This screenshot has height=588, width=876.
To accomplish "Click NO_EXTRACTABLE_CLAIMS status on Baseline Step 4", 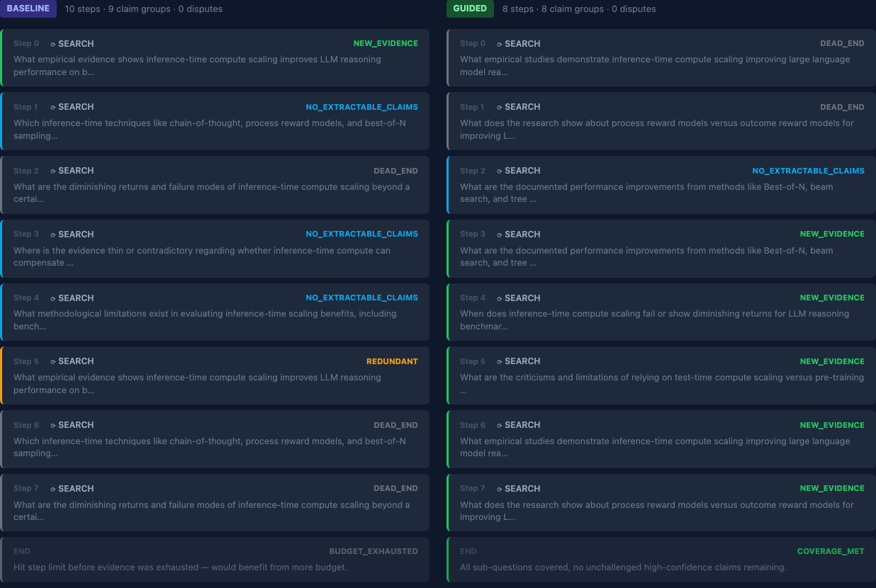I will click(362, 298).
